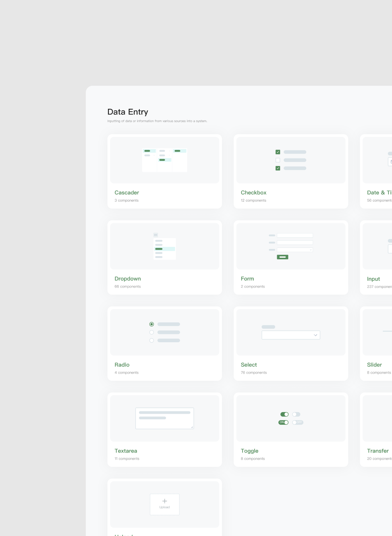Click the ellipsis icon above Dropdown preview list

156,235
